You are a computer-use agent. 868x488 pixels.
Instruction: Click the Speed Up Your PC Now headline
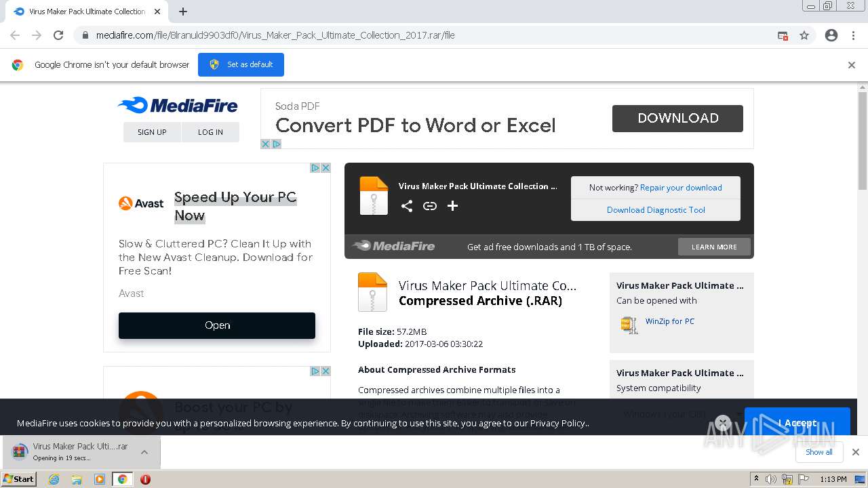tap(235, 206)
